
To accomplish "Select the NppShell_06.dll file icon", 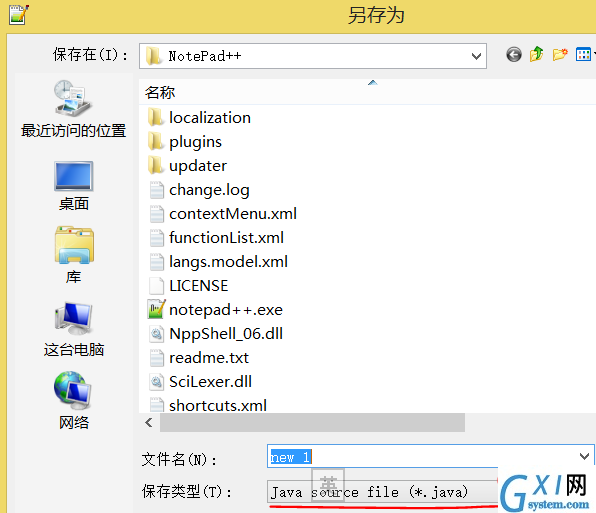I will [156, 334].
